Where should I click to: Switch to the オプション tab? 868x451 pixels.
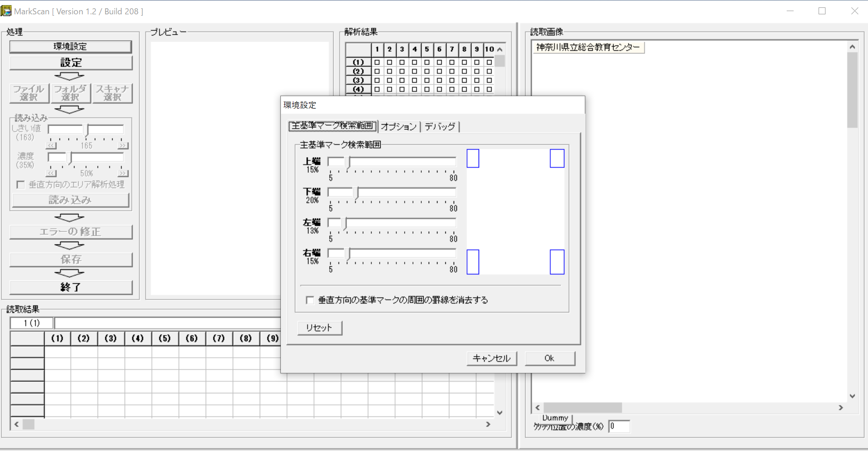(399, 127)
